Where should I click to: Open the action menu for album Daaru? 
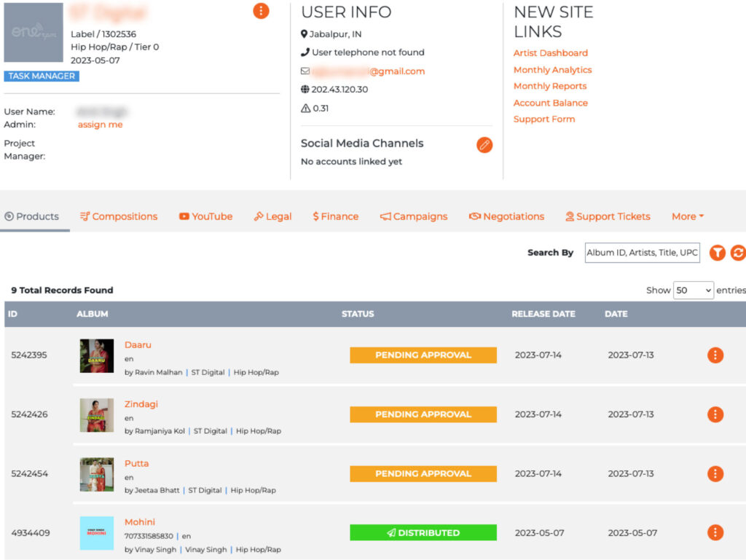[715, 355]
